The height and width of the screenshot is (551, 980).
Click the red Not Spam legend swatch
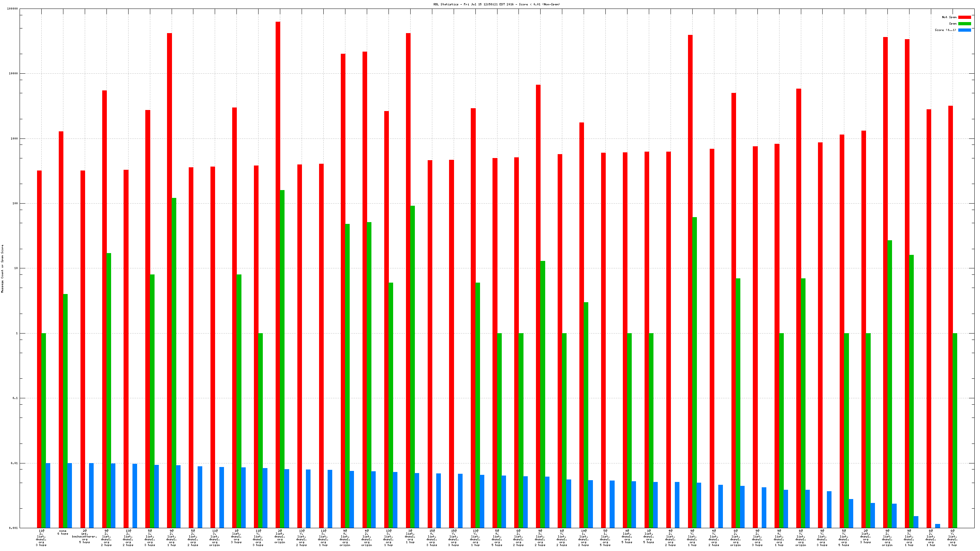tap(964, 17)
